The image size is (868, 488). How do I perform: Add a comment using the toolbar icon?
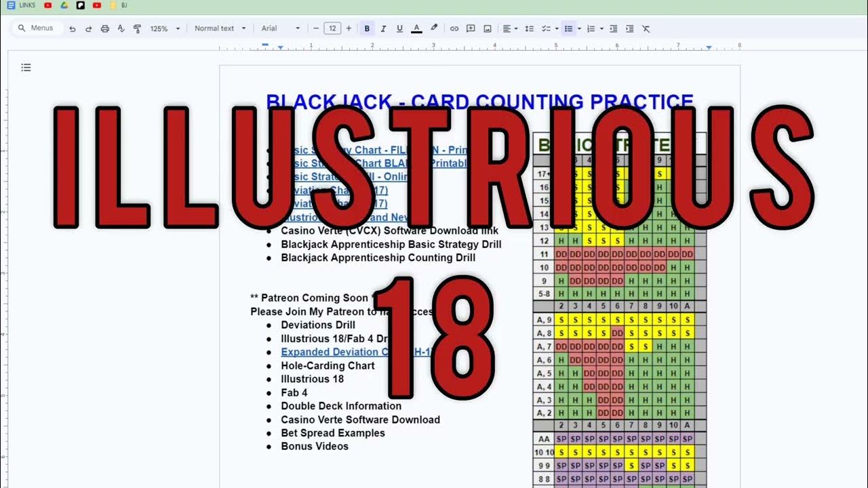(x=471, y=28)
